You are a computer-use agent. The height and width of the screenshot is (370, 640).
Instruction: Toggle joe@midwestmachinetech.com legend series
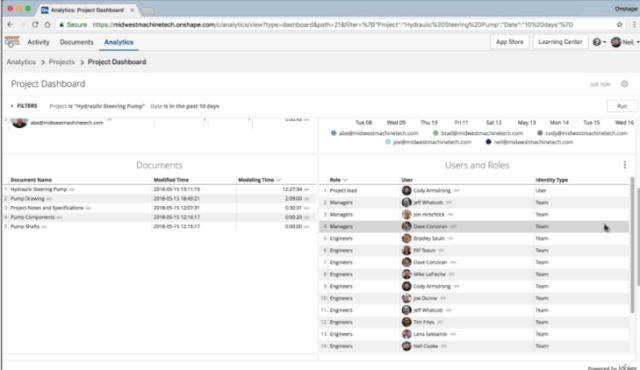click(x=428, y=142)
